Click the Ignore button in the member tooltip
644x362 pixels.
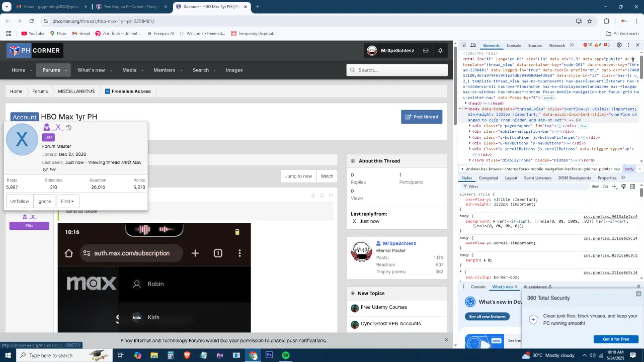click(x=44, y=201)
